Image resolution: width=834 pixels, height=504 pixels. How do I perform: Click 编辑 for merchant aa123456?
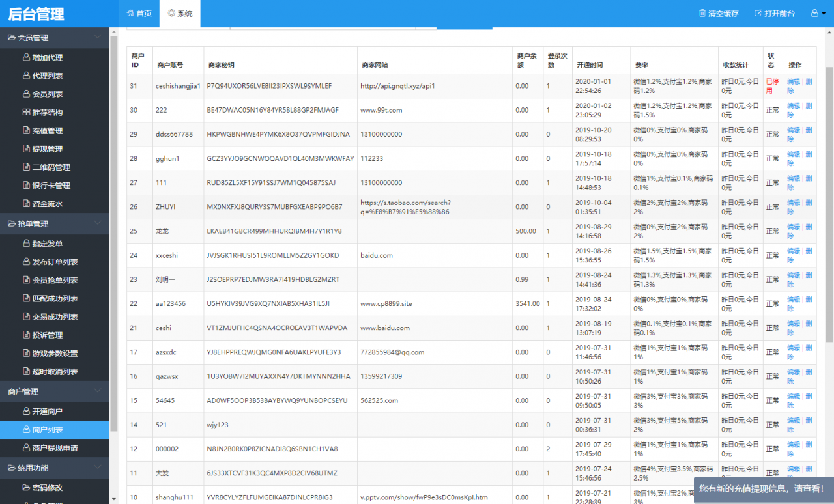click(x=794, y=299)
